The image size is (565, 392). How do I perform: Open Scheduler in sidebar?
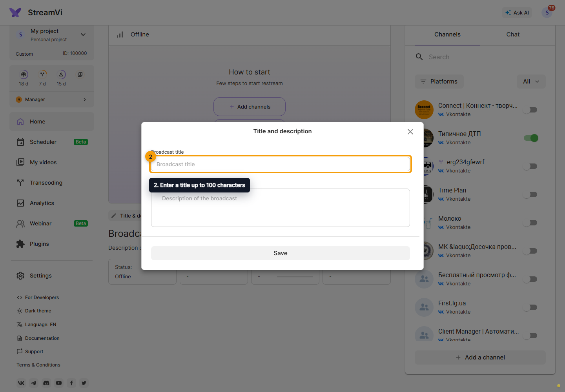(x=52, y=142)
